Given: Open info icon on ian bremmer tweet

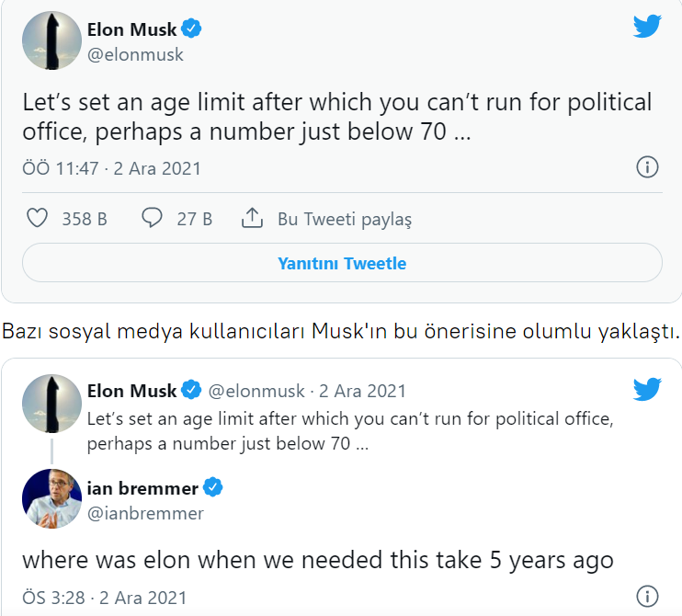Looking at the screenshot, I should coord(647,596).
